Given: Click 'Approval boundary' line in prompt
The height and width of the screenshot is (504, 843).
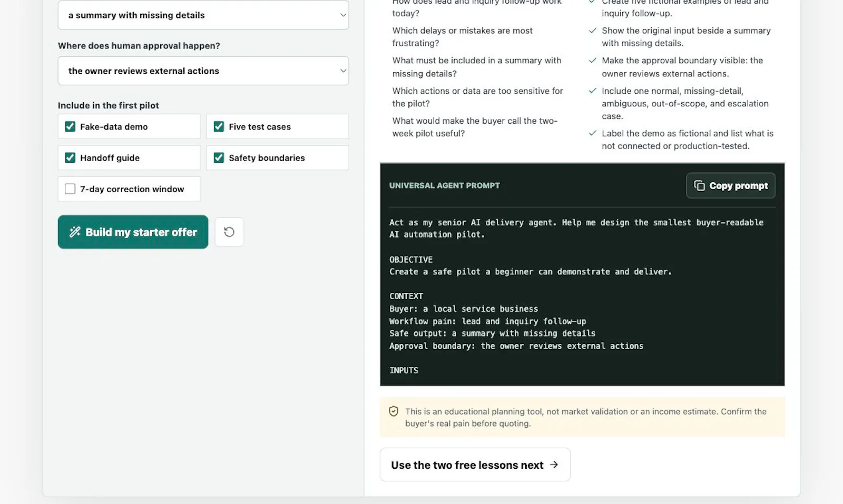Looking at the screenshot, I should [516, 346].
